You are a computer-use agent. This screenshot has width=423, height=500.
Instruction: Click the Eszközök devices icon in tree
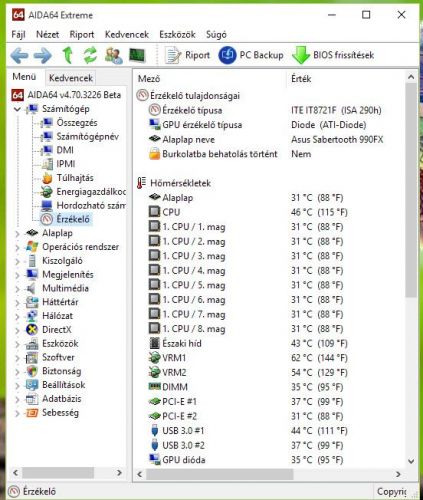(x=32, y=344)
